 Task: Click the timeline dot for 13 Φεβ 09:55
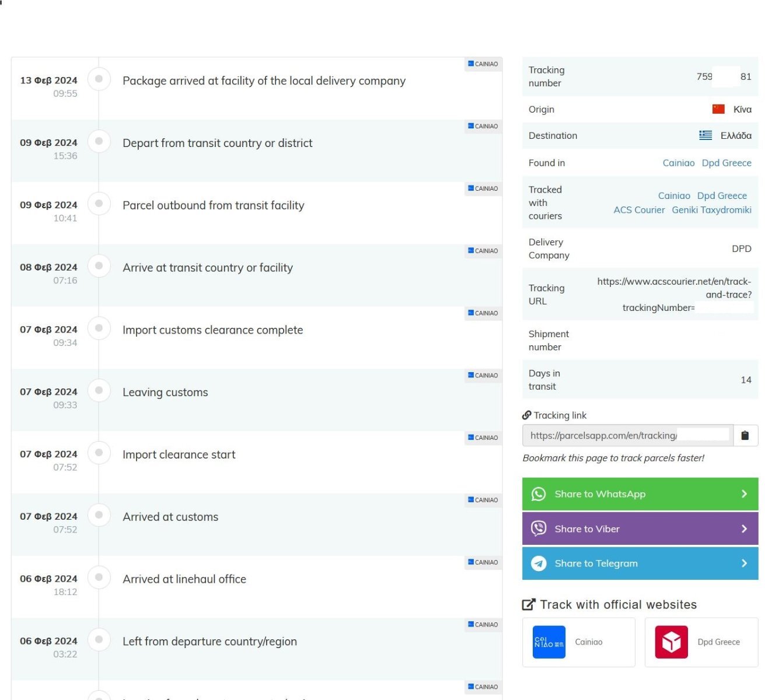click(99, 79)
